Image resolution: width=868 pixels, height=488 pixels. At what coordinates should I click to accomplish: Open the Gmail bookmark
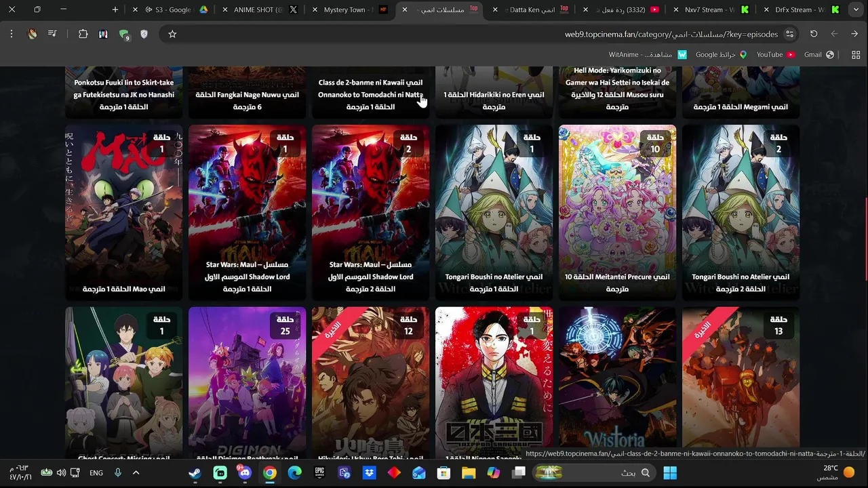[x=818, y=54]
